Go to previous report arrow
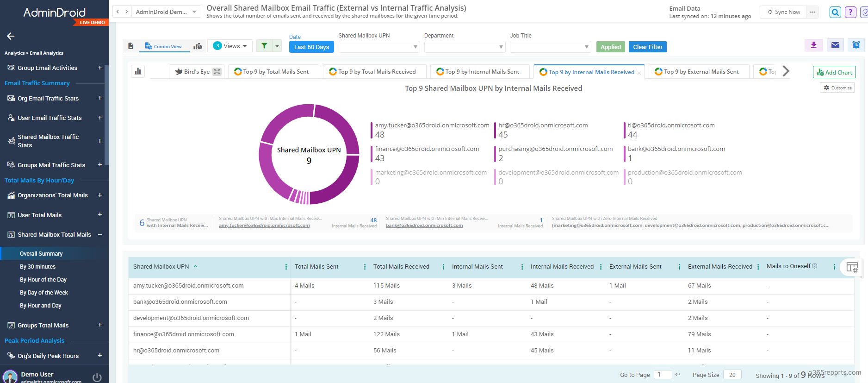Image resolution: width=868 pixels, height=383 pixels. [x=118, y=12]
